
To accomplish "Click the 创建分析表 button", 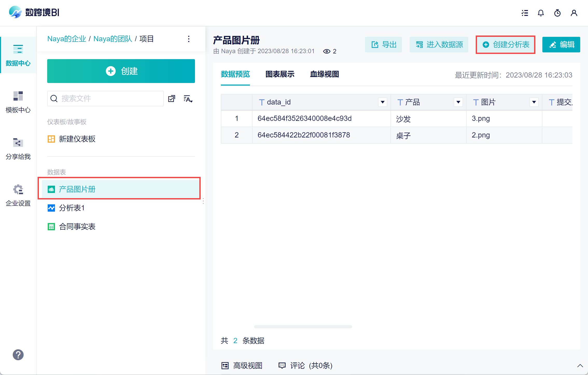I will point(506,45).
